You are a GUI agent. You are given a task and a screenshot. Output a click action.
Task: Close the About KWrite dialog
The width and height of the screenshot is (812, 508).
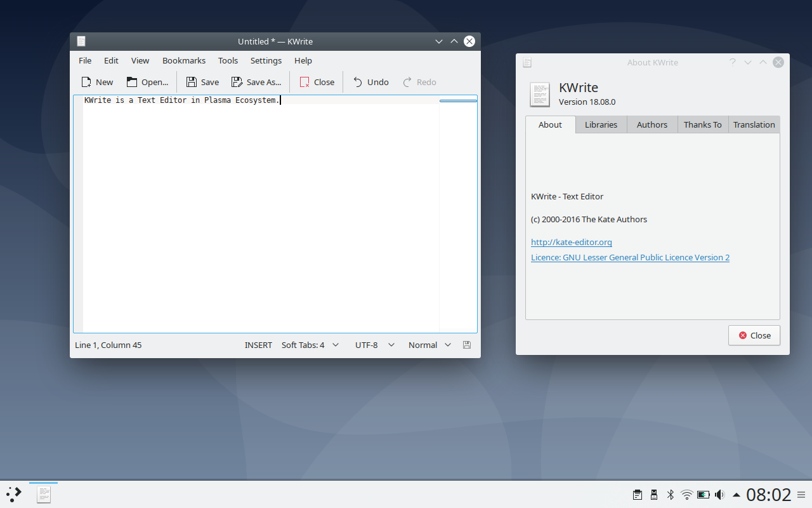point(754,335)
